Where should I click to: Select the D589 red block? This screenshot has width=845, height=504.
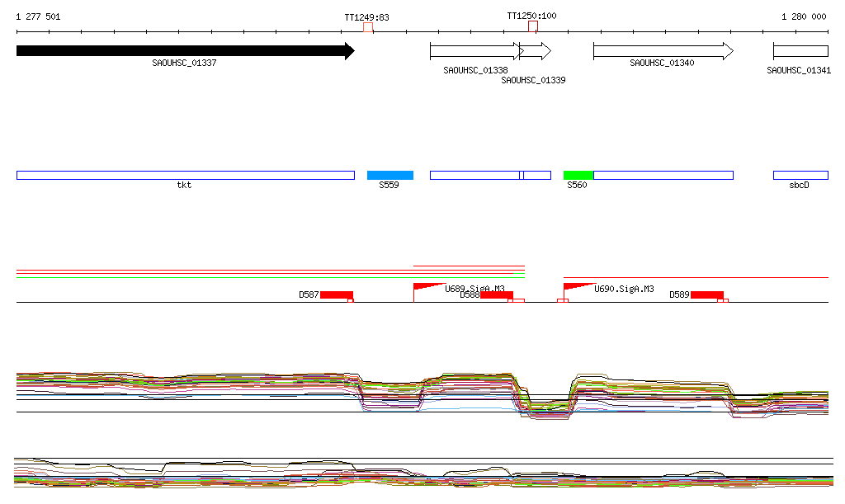tap(706, 295)
